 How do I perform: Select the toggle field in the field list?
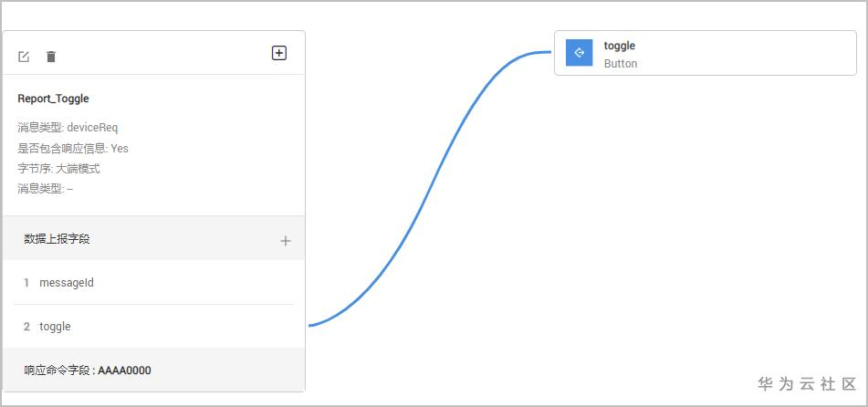click(55, 327)
